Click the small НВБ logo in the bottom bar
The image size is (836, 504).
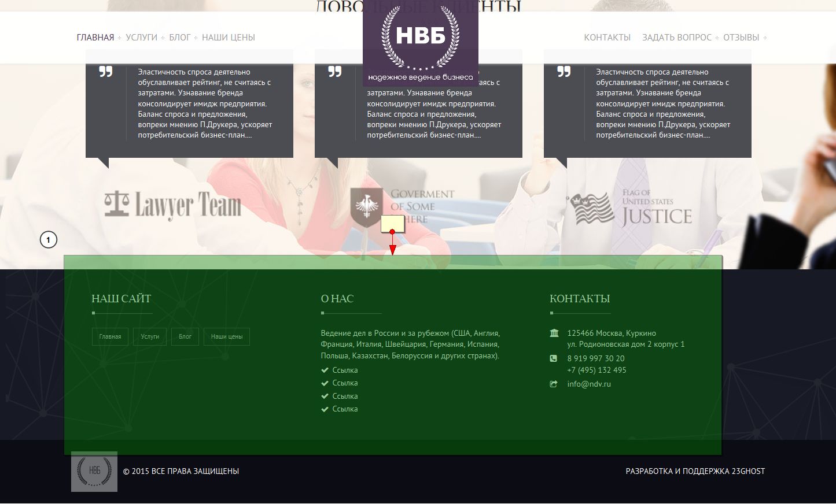(x=94, y=472)
